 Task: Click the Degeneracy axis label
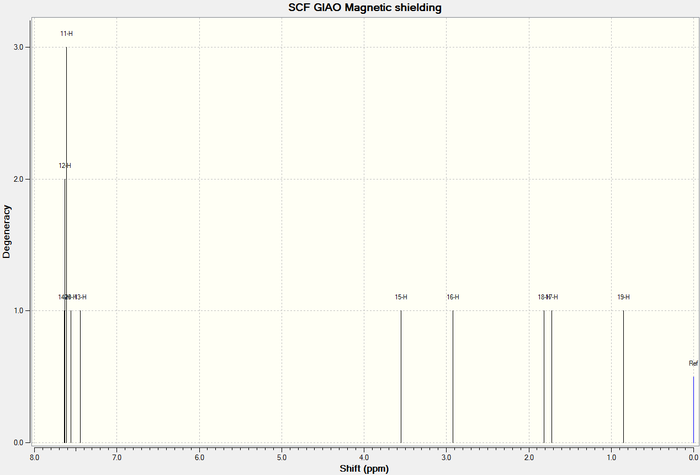(x=6, y=231)
